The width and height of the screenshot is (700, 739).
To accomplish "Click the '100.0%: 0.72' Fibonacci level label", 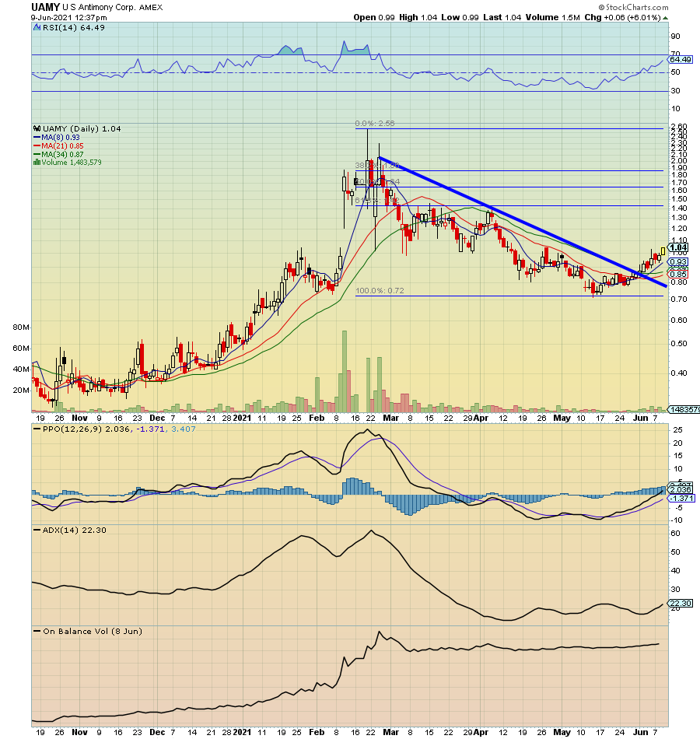I will point(380,291).
